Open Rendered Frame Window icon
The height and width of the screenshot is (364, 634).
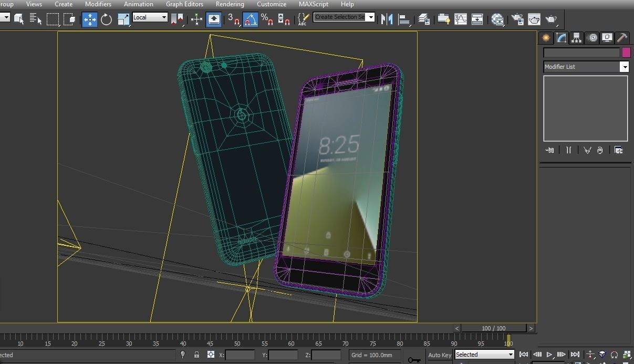coord(534,19)
